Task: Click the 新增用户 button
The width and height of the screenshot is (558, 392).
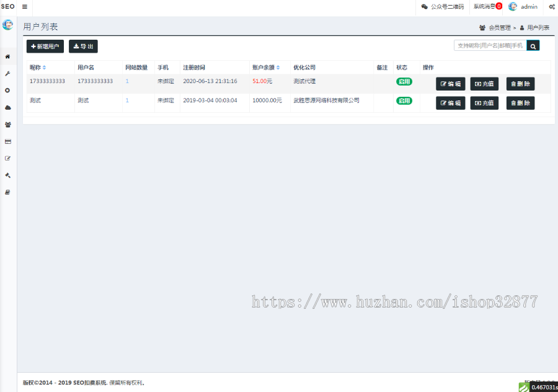Action: [45, 47]
